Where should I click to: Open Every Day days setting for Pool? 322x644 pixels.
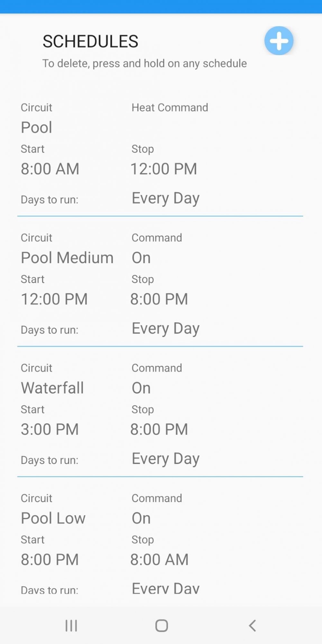tap(166, 198)
